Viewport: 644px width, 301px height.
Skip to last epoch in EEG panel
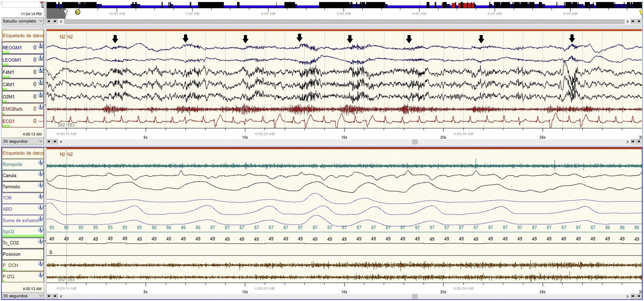click(639, 142)
